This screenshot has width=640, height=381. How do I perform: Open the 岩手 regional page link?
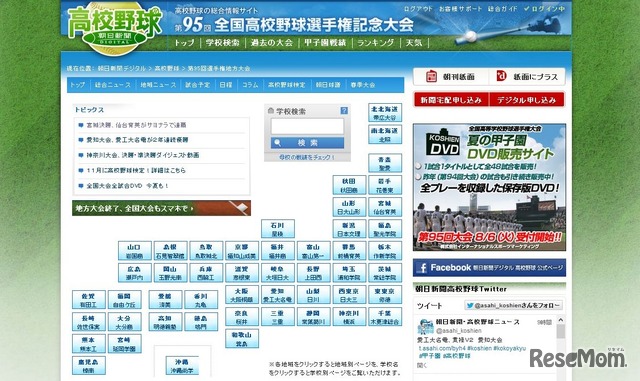[x=384, y=181]
